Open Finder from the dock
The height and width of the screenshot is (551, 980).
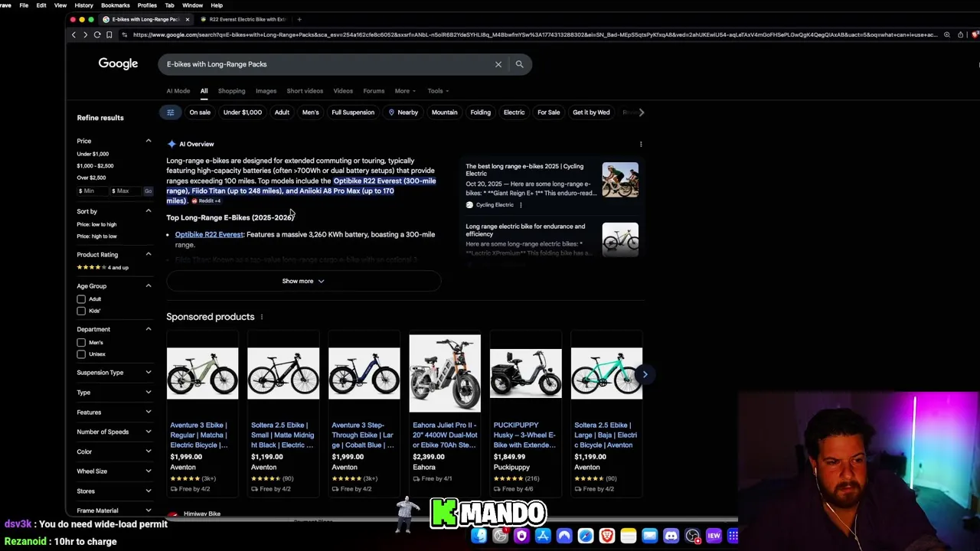[x=479, y=536]
